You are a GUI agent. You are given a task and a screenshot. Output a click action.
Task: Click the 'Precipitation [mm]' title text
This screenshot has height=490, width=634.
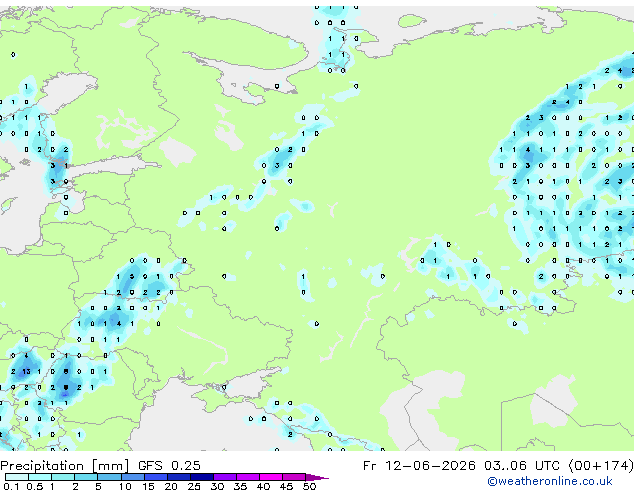65,466
